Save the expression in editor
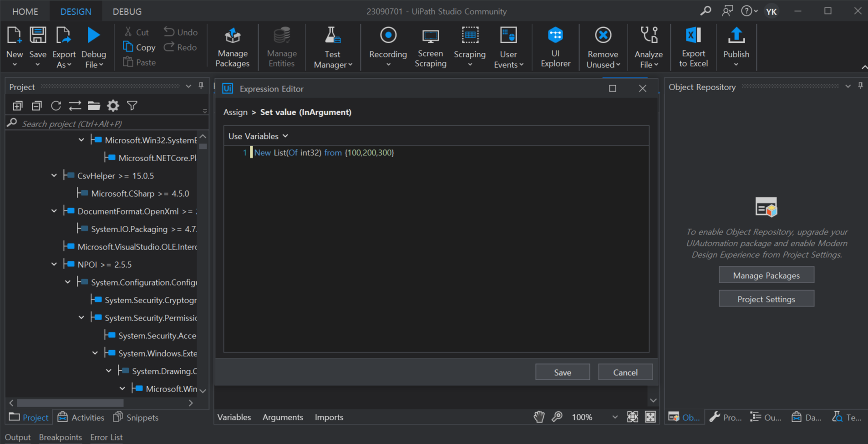The width and height of the screenshot is (868, 444). [563, 372]
